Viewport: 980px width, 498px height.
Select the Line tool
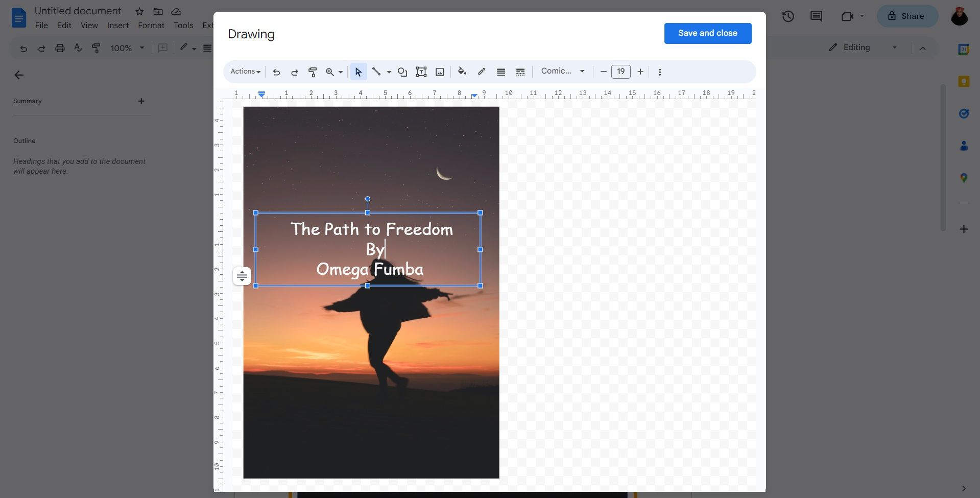pyautogui.click(x=377, y=72)
